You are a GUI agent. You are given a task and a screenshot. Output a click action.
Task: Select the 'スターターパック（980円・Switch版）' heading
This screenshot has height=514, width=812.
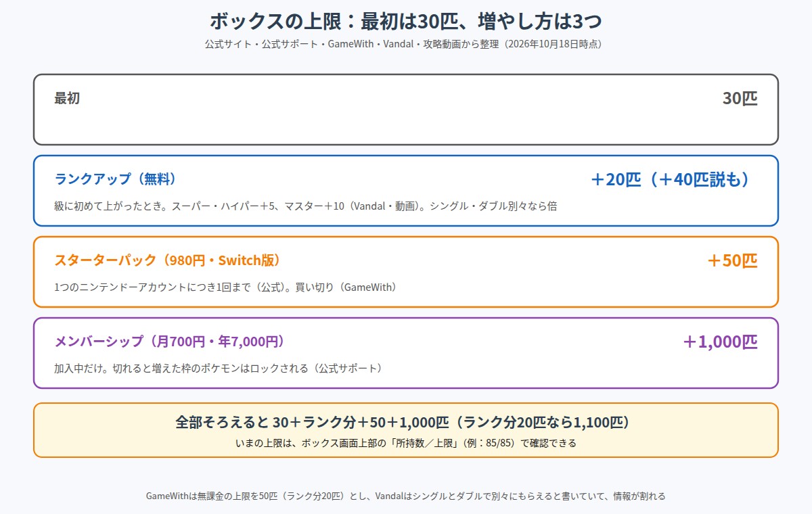167,260
